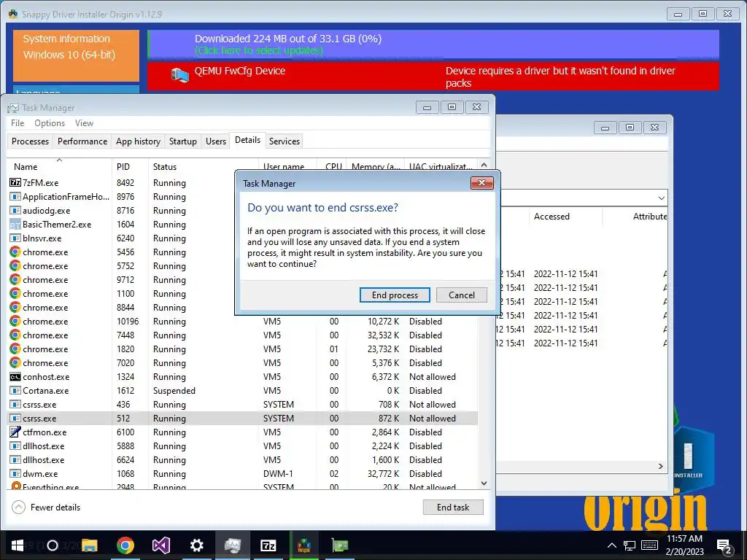
Task: Open Google Chrome from taskbar
Action: (125, 545)
